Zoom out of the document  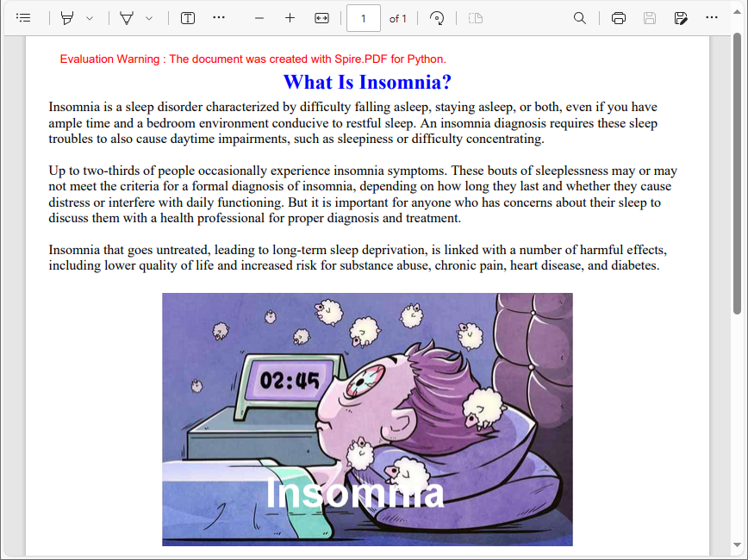click(259, 17)
